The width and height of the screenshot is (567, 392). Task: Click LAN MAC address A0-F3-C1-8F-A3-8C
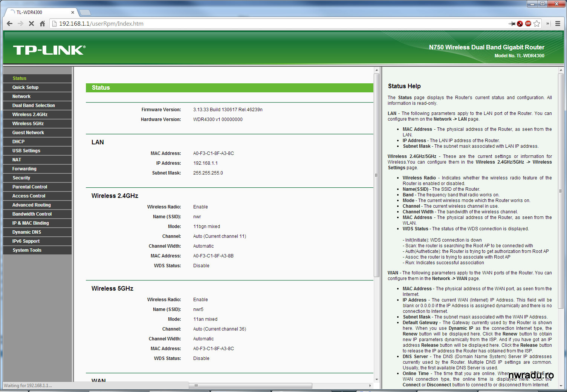click(x=213, y=153)
